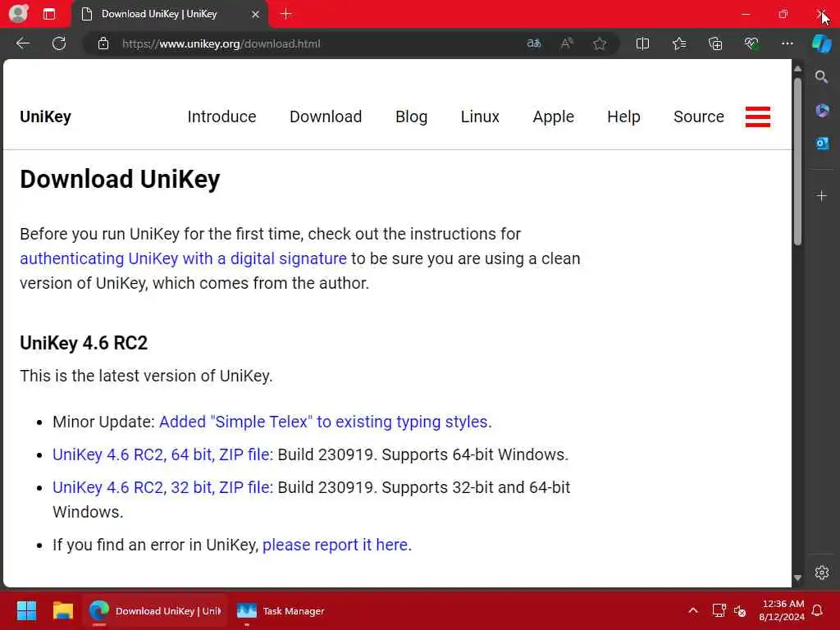Show translate options icon
The width and height of the screenshot is (840, 630).
click(533, 43)
